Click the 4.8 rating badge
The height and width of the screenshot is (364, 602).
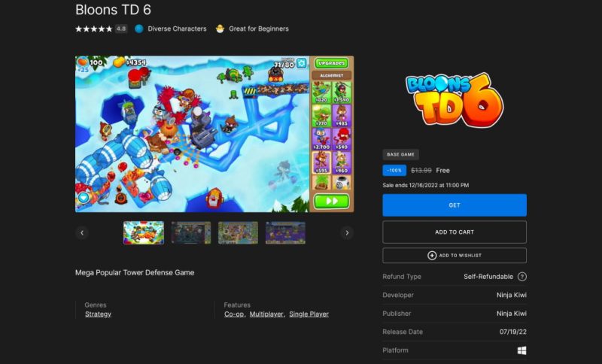coord(121,29)
